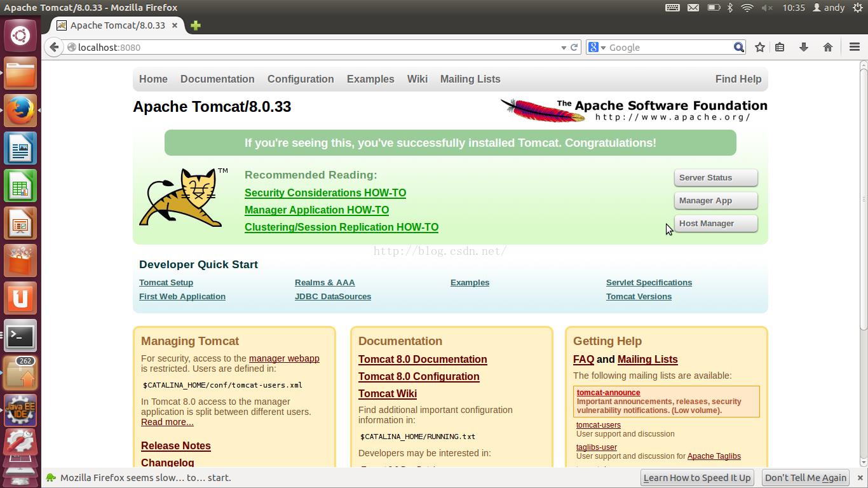Open Home in Tomcat navigation

tap(153, 79)
